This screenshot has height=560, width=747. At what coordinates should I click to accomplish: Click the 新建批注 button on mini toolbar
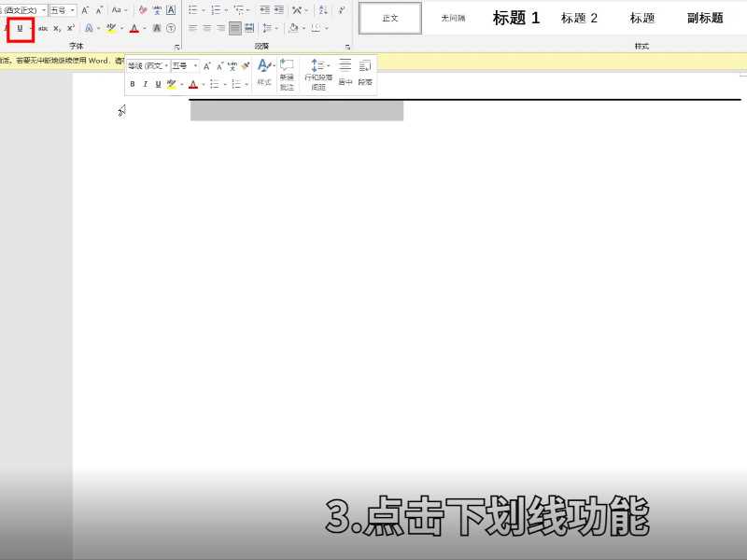coord(287,73)
